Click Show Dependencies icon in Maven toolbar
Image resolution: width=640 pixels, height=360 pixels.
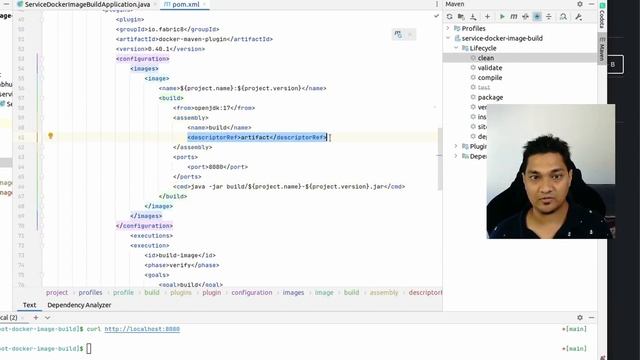(563, 17)
